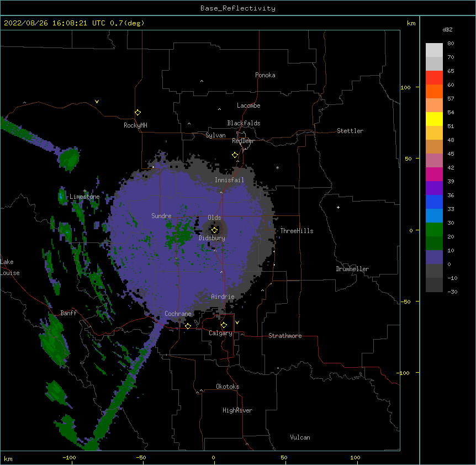Click the yellow V marker beside Calgary's diamond
The height and width of the screenshot is (465, 476).
[x=237, y=323]
